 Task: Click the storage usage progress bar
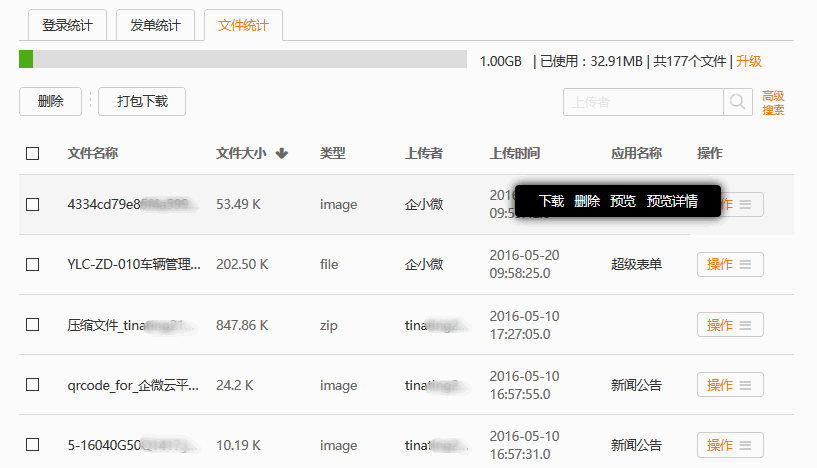click(x=243, y=59)
